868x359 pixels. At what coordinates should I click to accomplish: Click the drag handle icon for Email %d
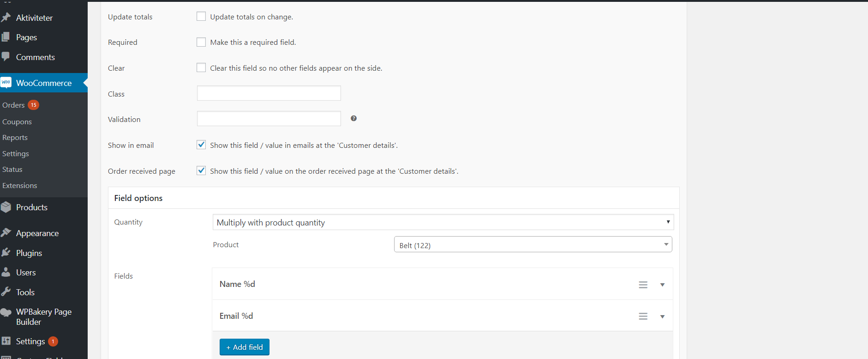click(643, 316)
